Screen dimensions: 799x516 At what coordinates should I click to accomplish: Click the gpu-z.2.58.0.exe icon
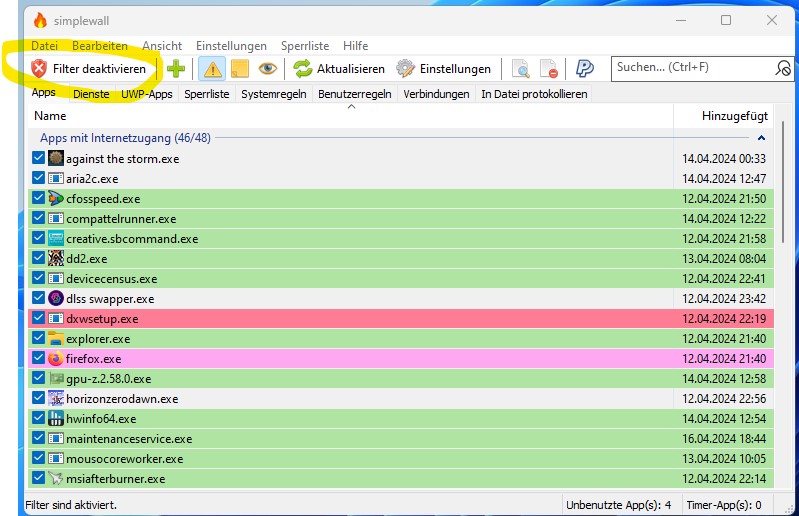56,378
